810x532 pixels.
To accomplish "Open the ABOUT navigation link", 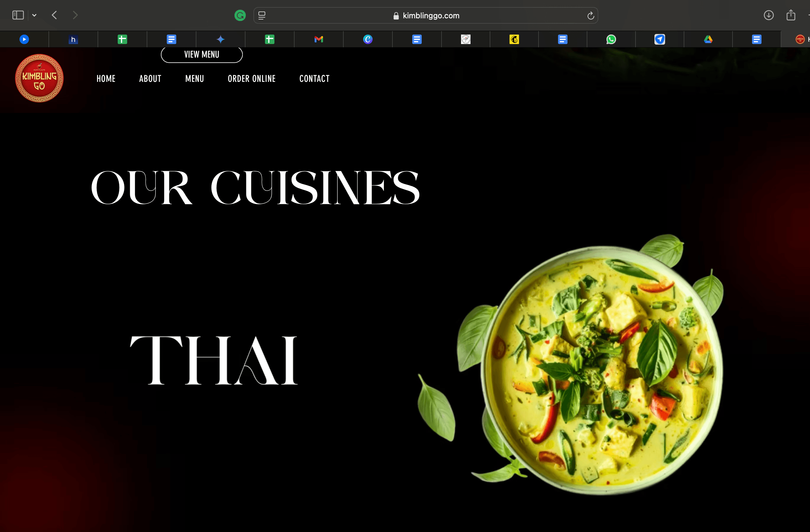I will click(x=150, y=79).
